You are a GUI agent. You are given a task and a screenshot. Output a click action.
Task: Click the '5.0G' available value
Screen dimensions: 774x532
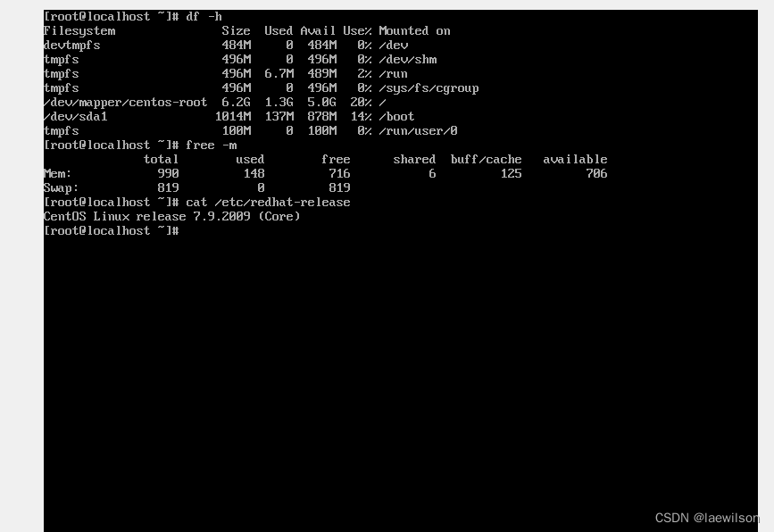(322, 102)
